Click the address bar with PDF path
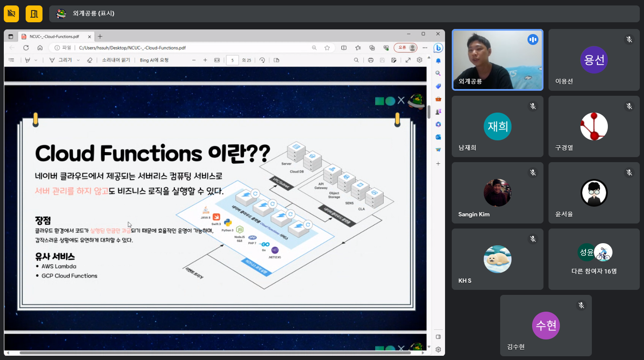Viewport: 644px width, 360px height. (x=191, y=48)
